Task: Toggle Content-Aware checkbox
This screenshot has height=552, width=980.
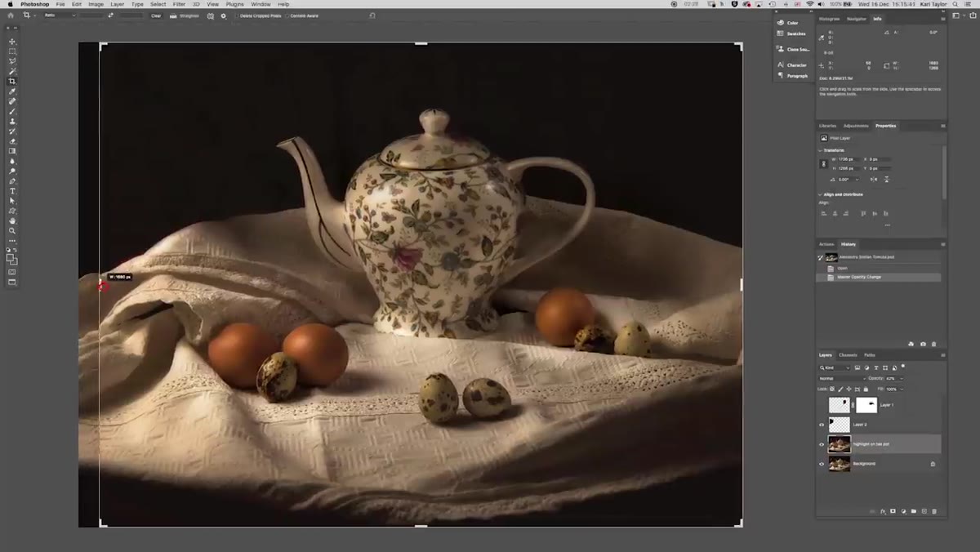Action: (287, 16)
